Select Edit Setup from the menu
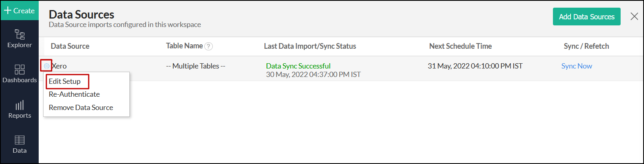Image resolution: width=644 pixels, height=164 pixels. coord(65,81)
